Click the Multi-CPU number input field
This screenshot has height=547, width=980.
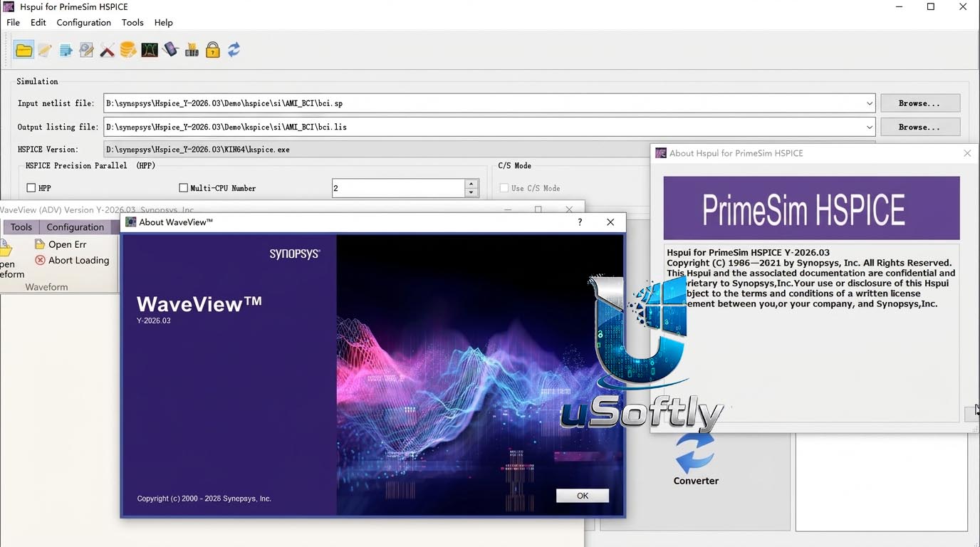398,188
